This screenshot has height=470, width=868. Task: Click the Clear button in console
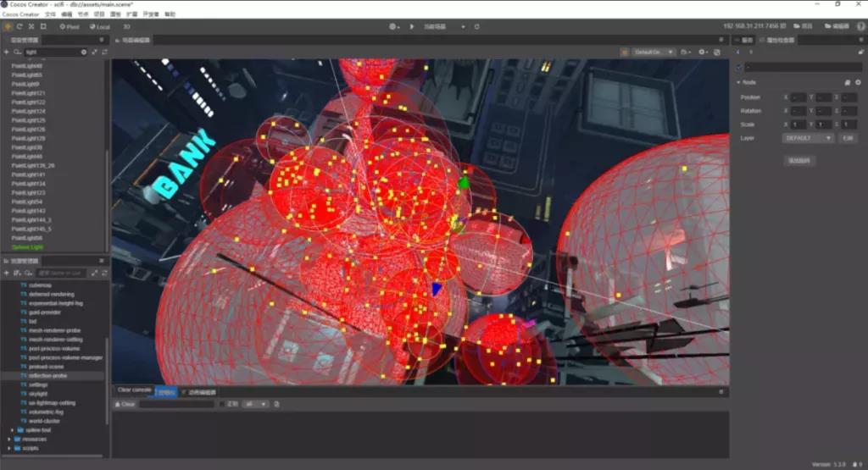pyautogui.click(x=125, y=405)
